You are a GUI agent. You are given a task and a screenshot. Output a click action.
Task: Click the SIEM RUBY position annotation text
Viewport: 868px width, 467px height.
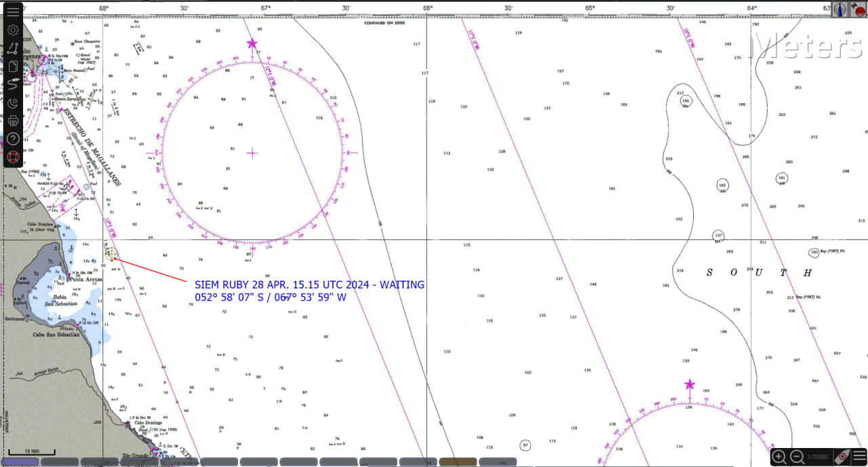coord(309,291)
